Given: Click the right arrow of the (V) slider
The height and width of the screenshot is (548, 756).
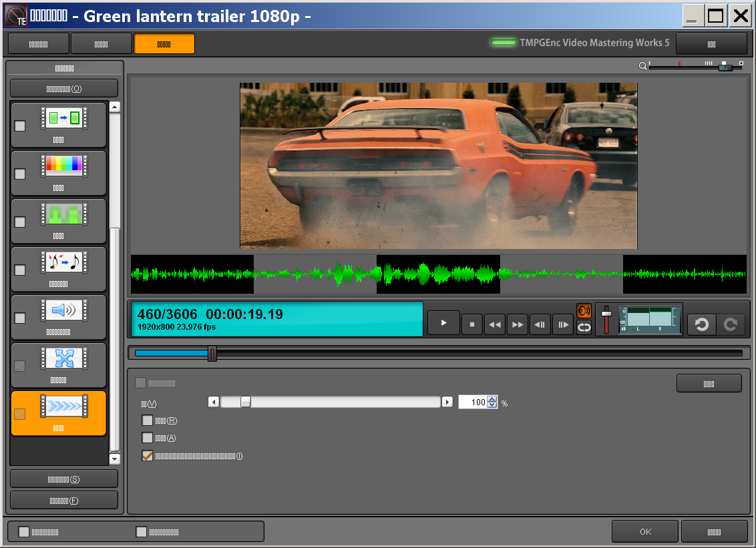Looking at the screenshot, I should [447, 402].
